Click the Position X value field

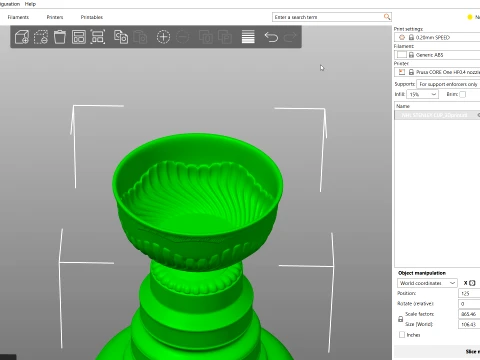point(469,293)
